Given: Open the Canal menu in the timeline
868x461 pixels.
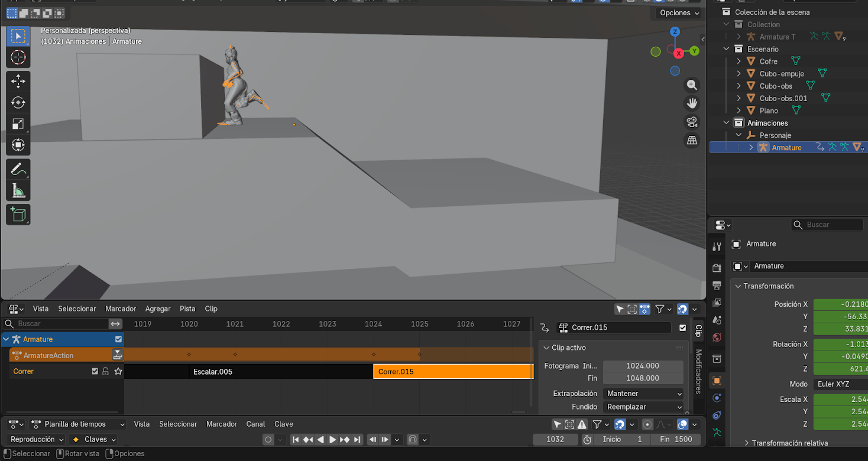Looking at the screenshot, I should click(255, 424).
